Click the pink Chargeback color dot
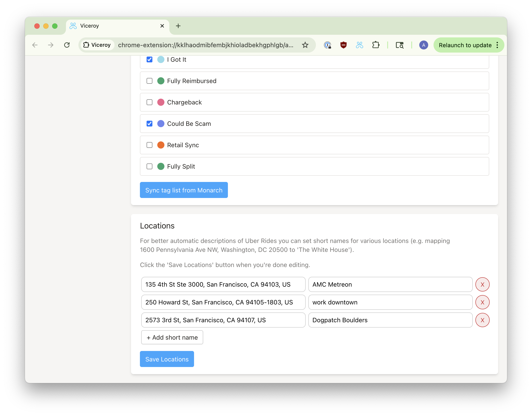The image size is (532, 416). click(x=161, y=102)
